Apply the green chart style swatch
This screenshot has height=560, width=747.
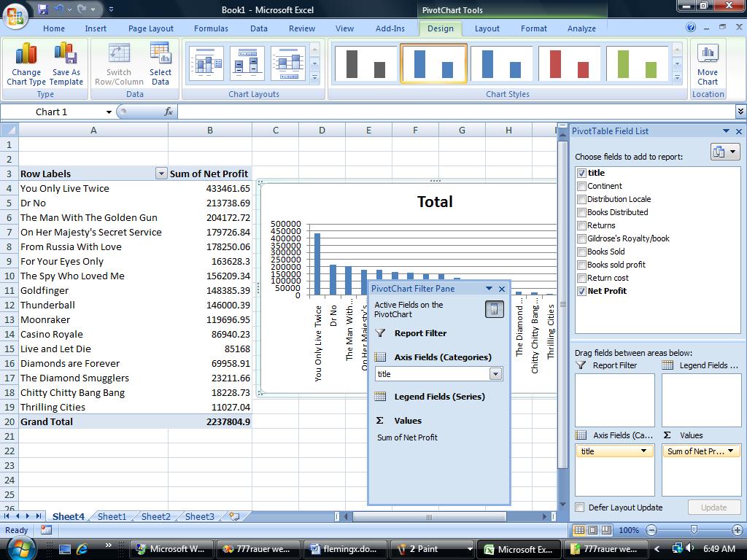coord(638,63)
